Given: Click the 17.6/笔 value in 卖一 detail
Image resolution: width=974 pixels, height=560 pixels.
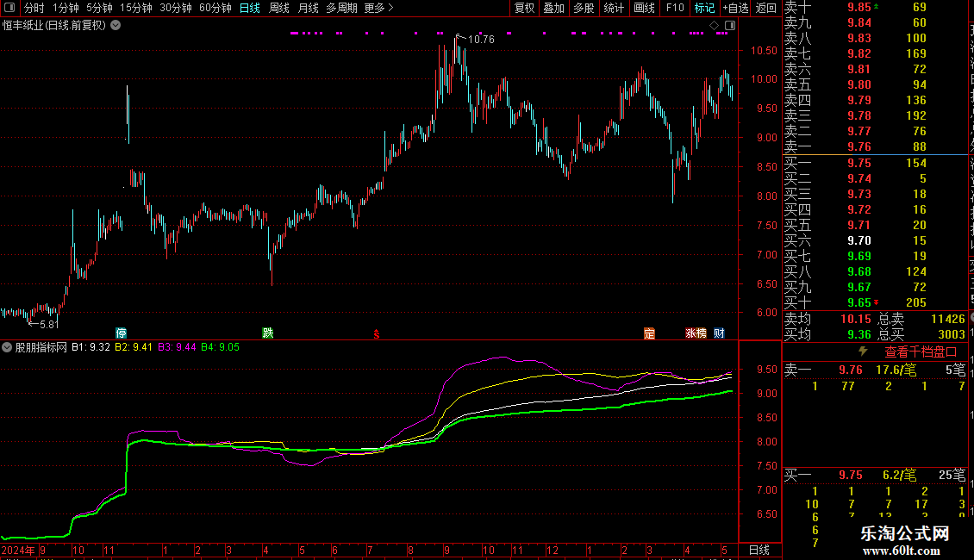Looking at the screenshot, I should pos(896,370).
